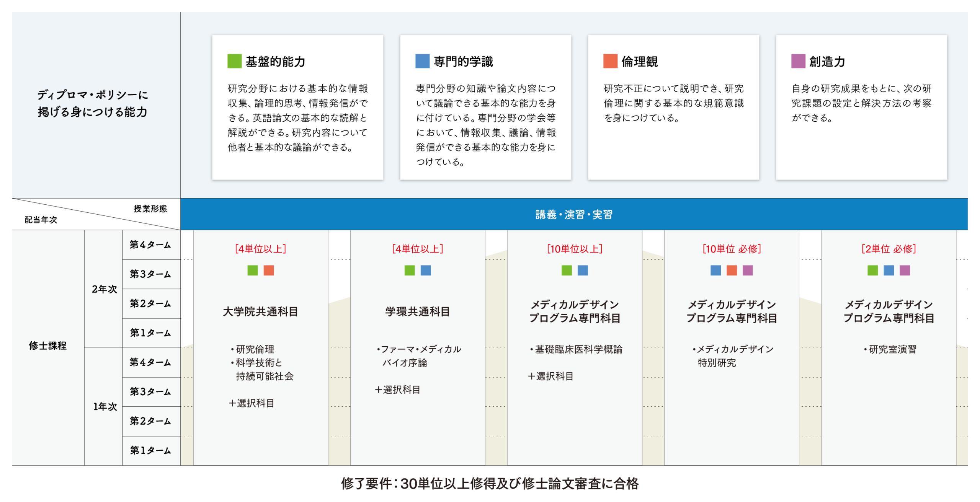This screenshot has height=502, width=980.
Task: Click the blue square beside 専門的学識
Action: 422,61
